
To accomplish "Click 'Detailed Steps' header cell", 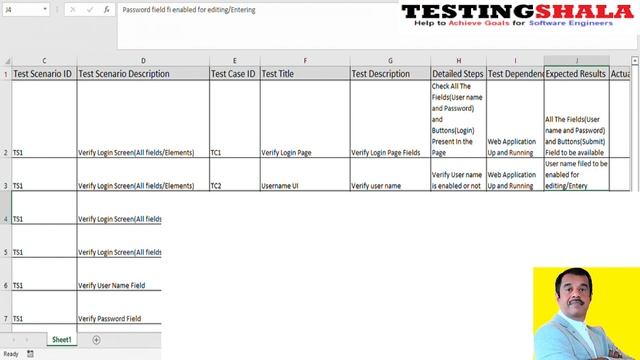I will click(459, 73).
